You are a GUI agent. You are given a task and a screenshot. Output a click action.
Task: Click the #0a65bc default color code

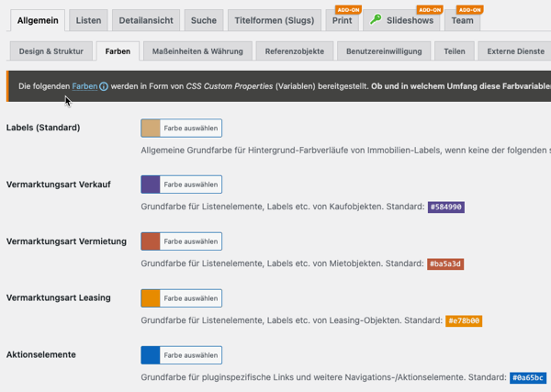click(528, 377)
